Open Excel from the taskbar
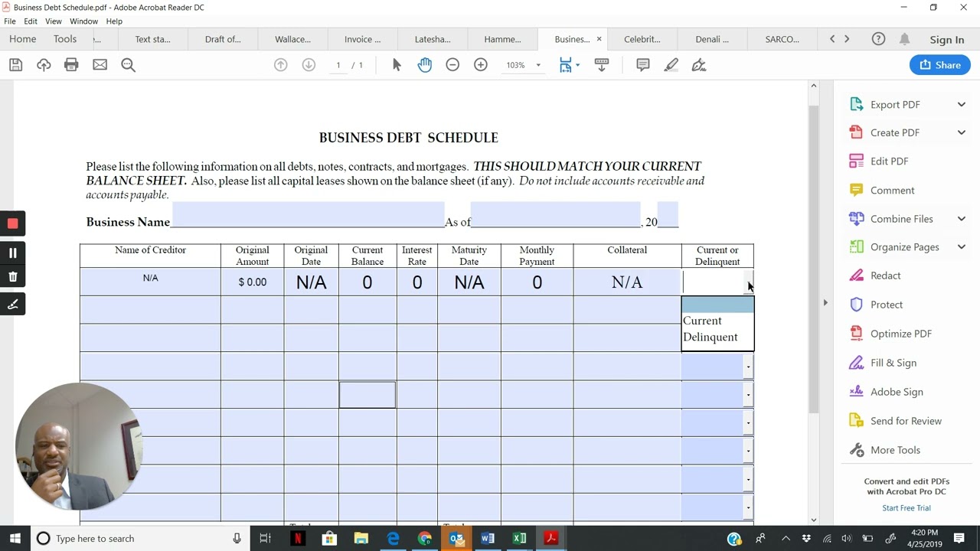This screenshot has height=551, width=980. 519,539
